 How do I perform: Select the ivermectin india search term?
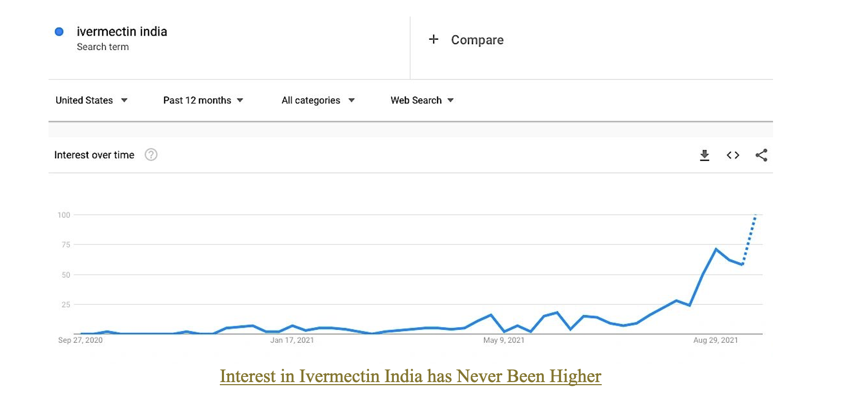[x=122, y=31]
